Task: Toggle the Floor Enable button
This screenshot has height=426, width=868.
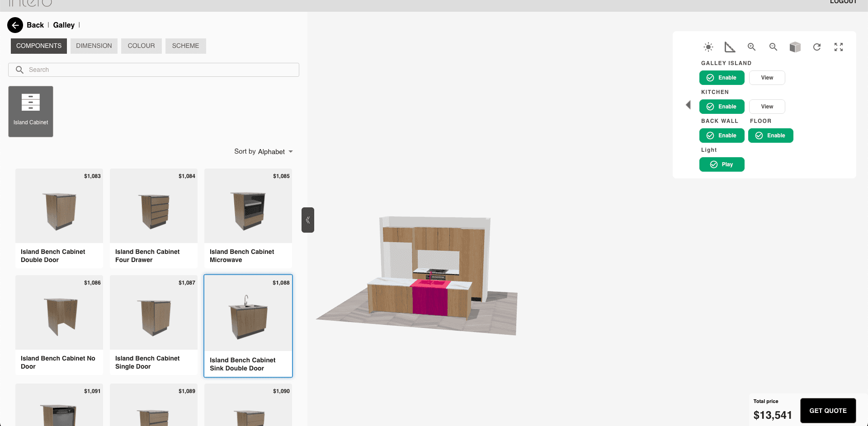Action: (x=770, y=136)
